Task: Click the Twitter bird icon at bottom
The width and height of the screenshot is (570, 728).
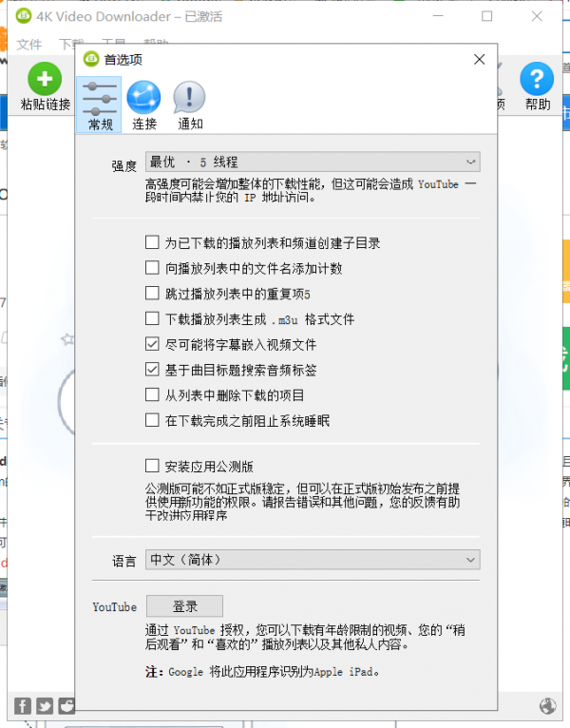Action: 45,705
